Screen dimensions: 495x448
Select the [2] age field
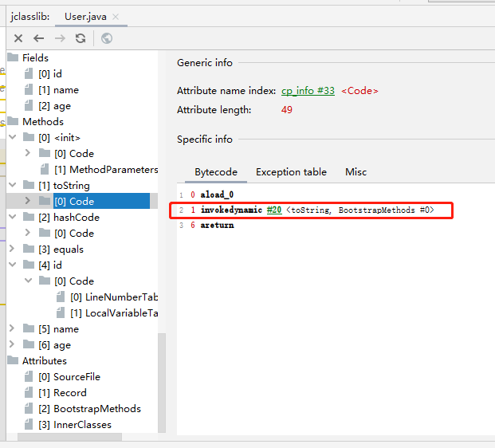(54, 106)
